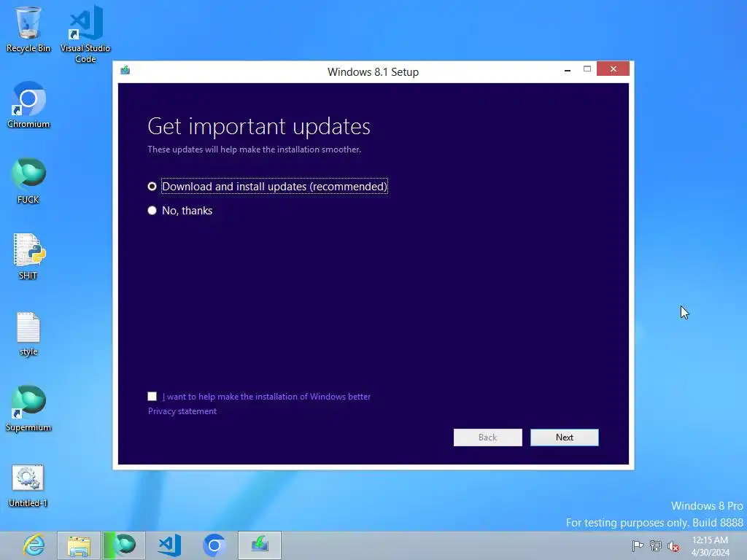Click Windows Setup taskbar button

[x=260, y=545]
